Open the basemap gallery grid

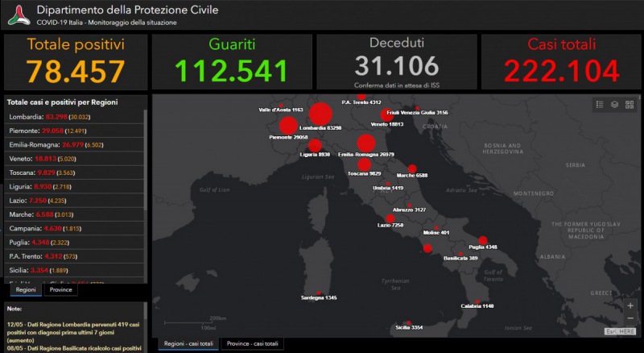coord(629,104)
